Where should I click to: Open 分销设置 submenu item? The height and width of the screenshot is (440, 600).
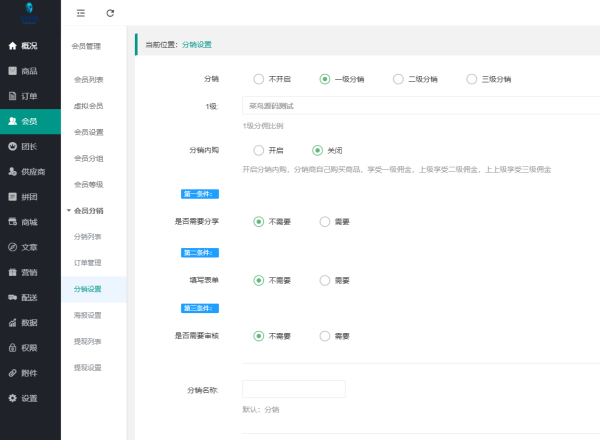(x=94, y=289)
